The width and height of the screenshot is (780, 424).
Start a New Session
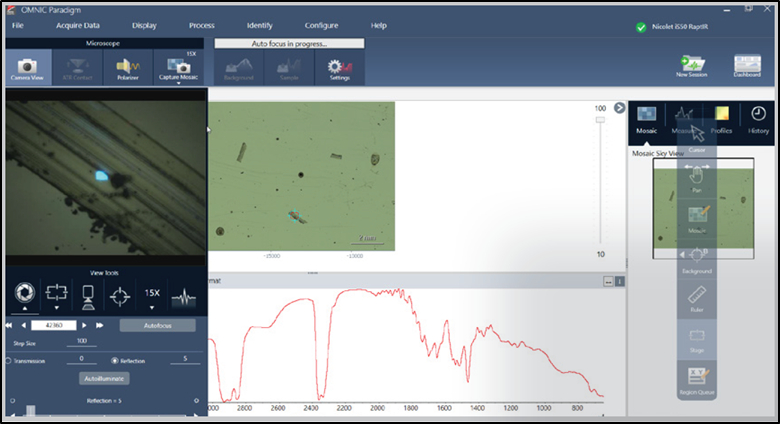(691, 66)
